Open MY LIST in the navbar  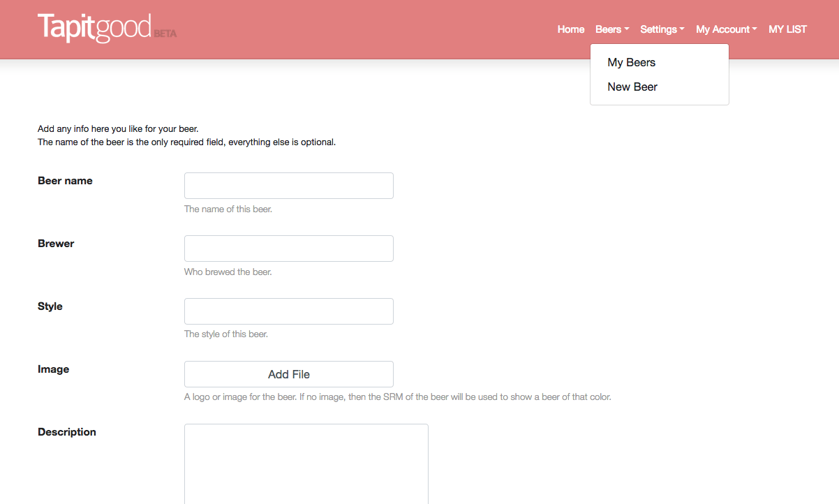pos(787,29)
